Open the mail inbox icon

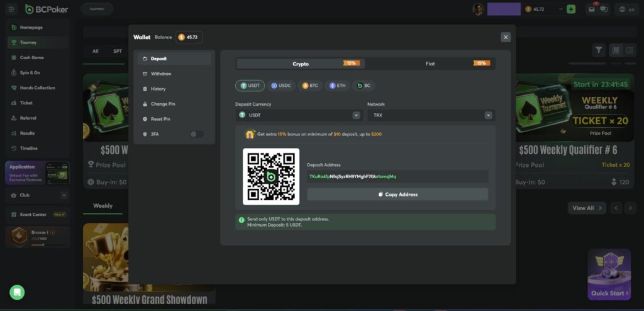591,9
